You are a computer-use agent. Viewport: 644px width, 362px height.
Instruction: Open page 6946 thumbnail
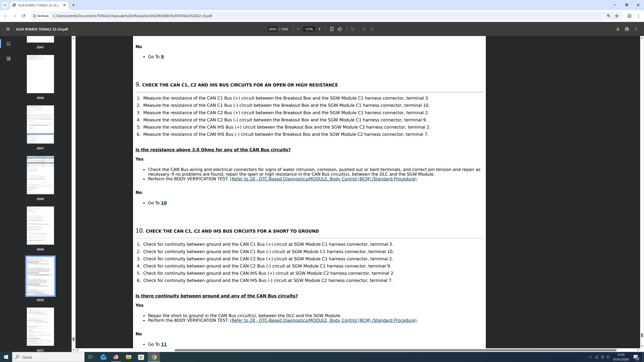pyautogui.click(x=40, y=74)
